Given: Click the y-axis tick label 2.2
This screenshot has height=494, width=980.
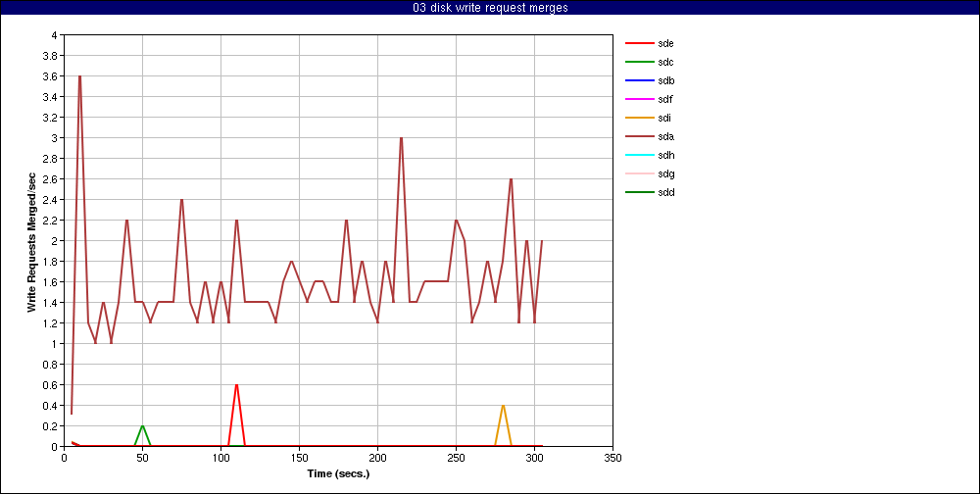Looking at the screenshot, I should tap(51, 221).
